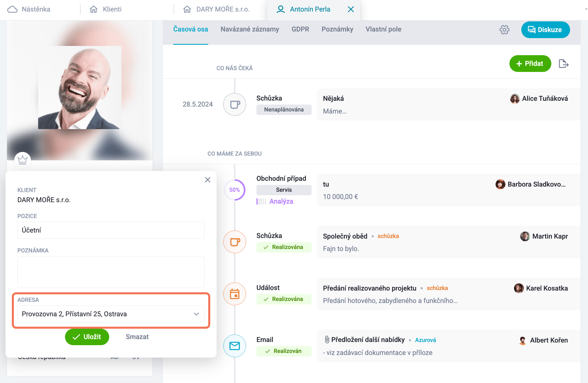Click Realizován status under Email

(284, 351)
